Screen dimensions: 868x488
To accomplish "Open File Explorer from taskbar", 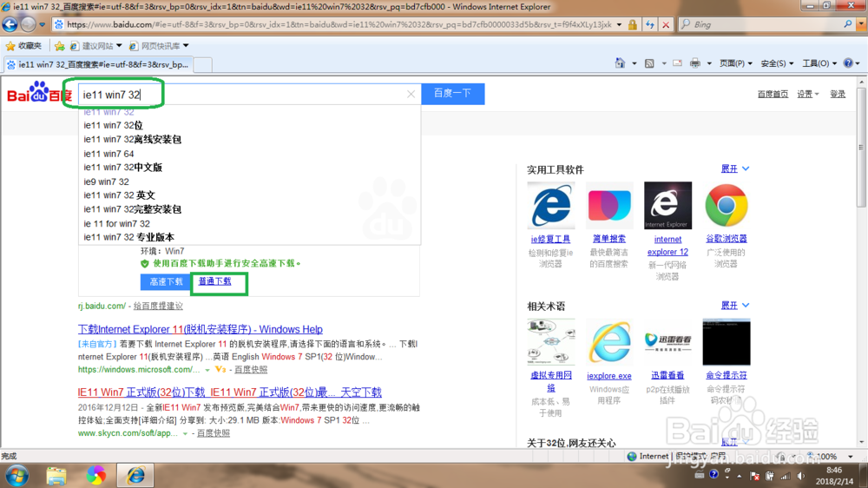I will click(x=56, y=476).
